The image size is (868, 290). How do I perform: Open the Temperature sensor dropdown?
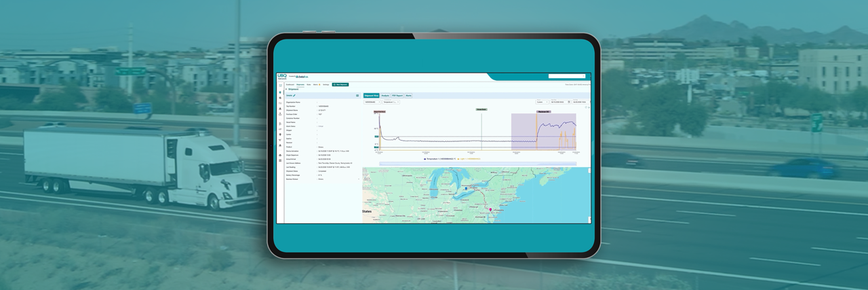(x=391, y=102)
